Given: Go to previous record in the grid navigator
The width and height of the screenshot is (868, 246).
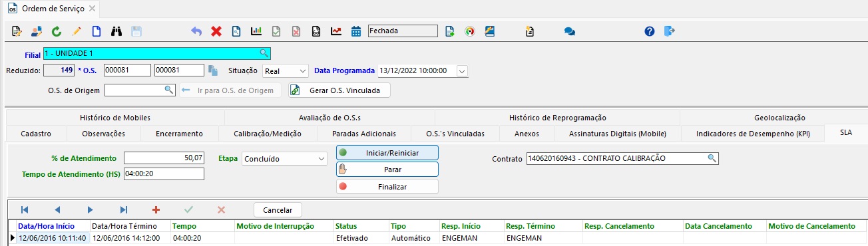Looking at the screenshot, I should (x=57, y=209).
